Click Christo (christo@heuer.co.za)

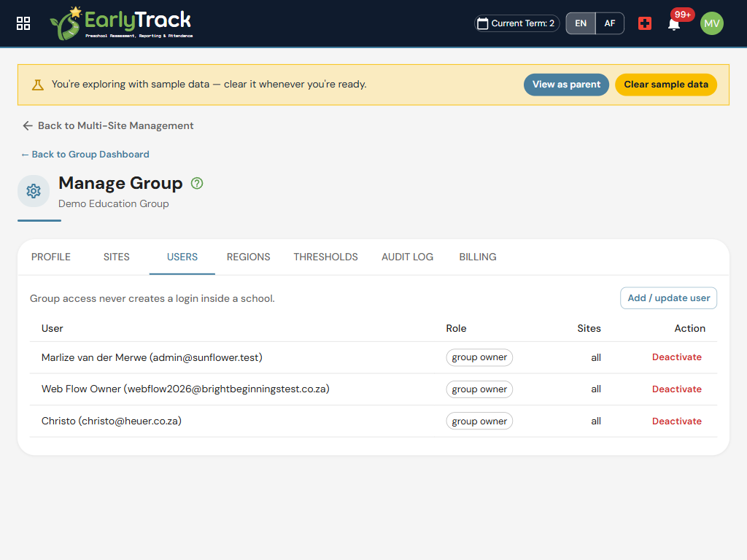112,421
